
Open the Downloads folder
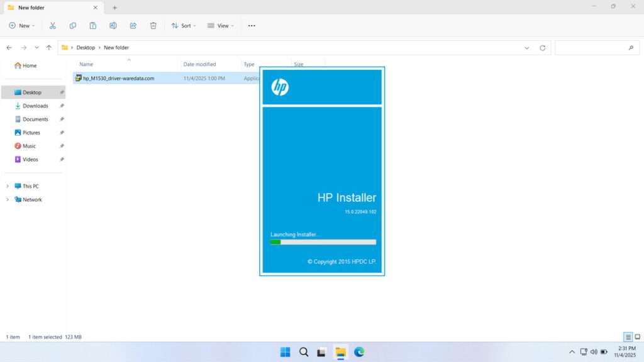pyautogui.click(x=35, y=106)
